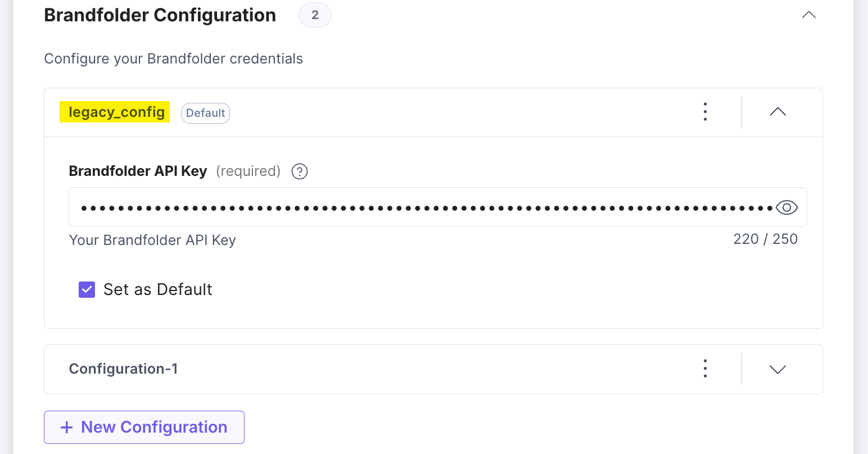868x454 pixels.
Task: Collapse the Brandfolder Configuration section
Action: click(808, 15)
